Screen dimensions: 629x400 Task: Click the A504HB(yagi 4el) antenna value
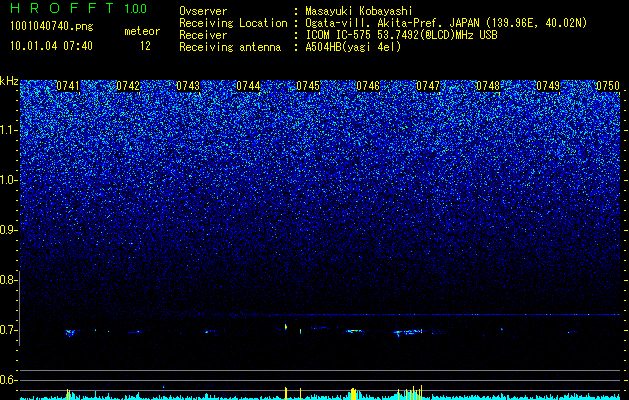pyautogui.click(x=353, y=47)
